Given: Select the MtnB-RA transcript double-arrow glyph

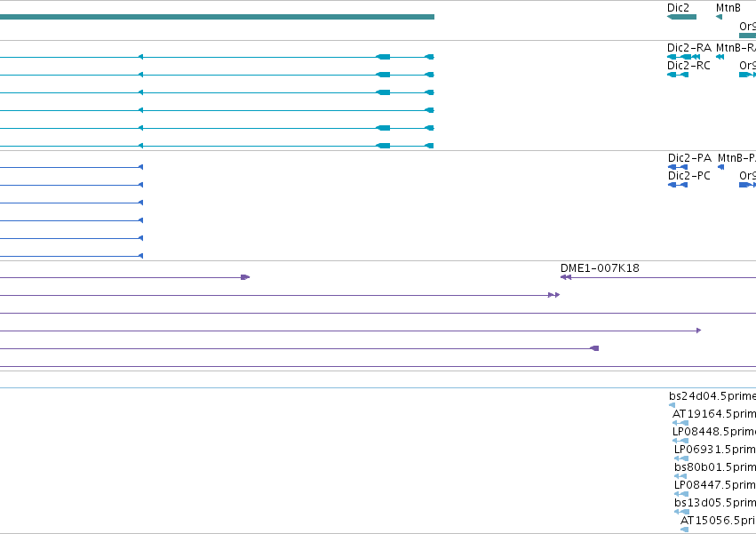Looking at the screenshot, I should pyautogui.click(x=720, y=57).
